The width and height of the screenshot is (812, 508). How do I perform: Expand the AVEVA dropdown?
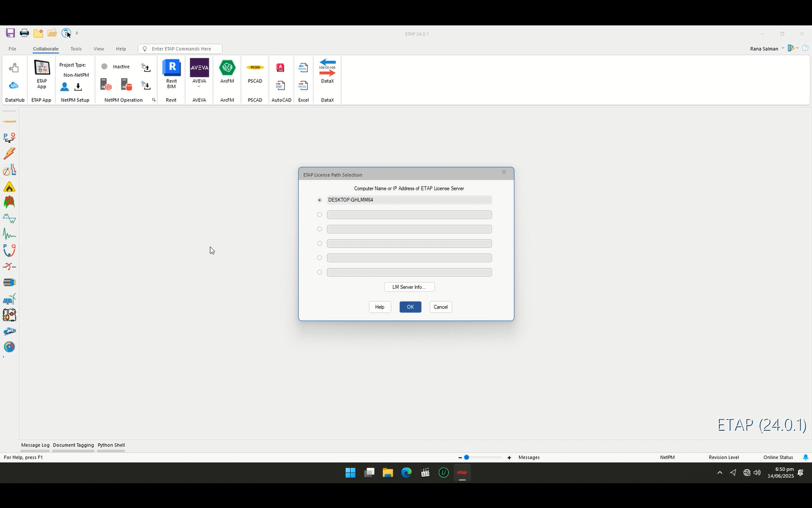coord(199,87)
